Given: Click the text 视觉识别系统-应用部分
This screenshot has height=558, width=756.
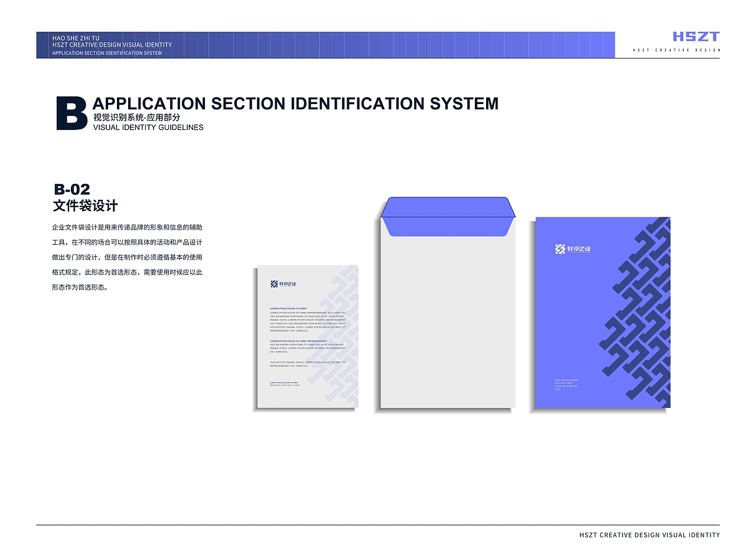Looking at the screenshot, I should tap(136, 118).
